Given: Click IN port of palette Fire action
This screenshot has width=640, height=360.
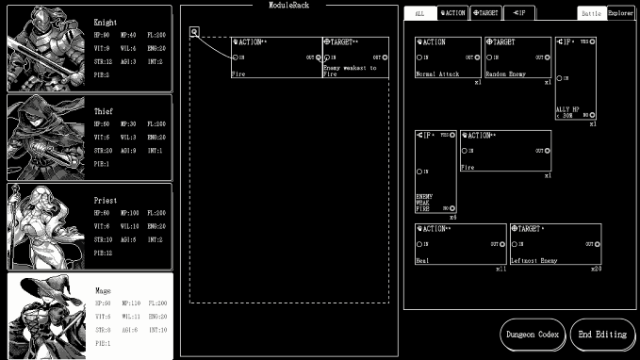Looking at the screenshot, I should pyautogui.click(x=464, y=151).
